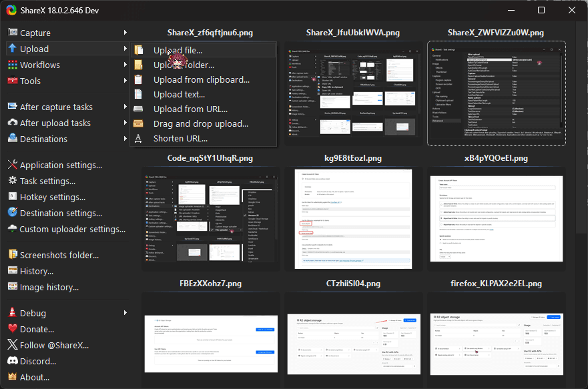
Task: Click the Donate heart icon
Action: 12,329
